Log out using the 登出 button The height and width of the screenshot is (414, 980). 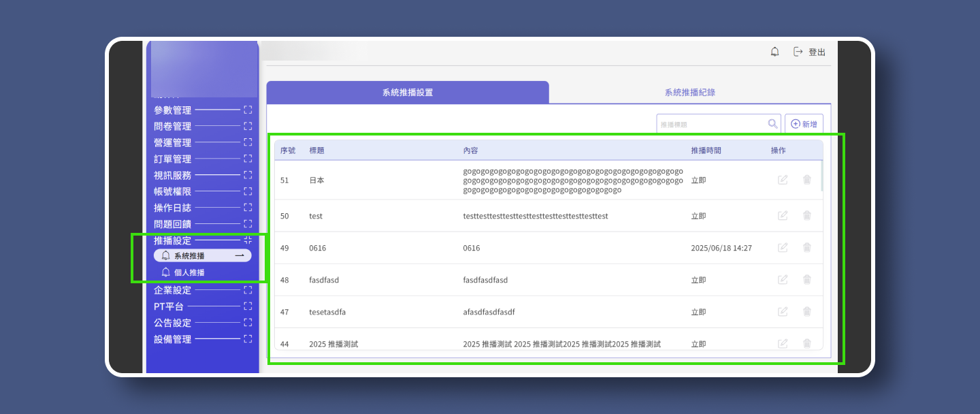pyautogui.click(x=810, y=52)
